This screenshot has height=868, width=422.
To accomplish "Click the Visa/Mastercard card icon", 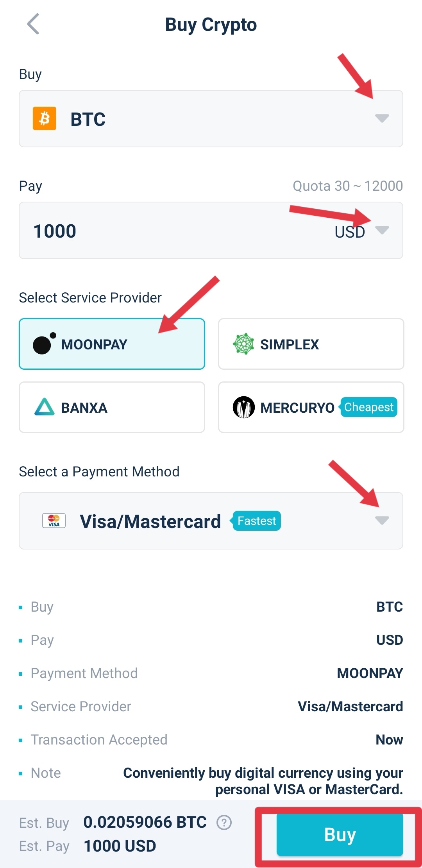I will coord(54,520).
